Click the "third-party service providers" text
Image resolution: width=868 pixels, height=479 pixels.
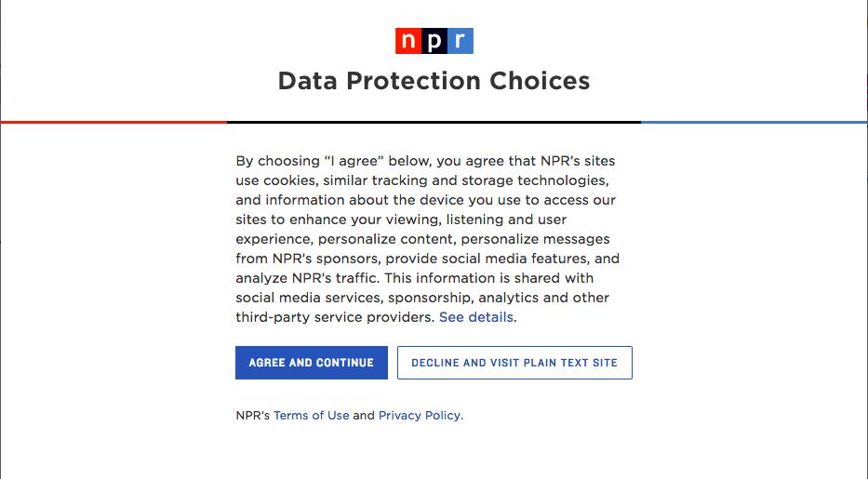click(335, 317)
